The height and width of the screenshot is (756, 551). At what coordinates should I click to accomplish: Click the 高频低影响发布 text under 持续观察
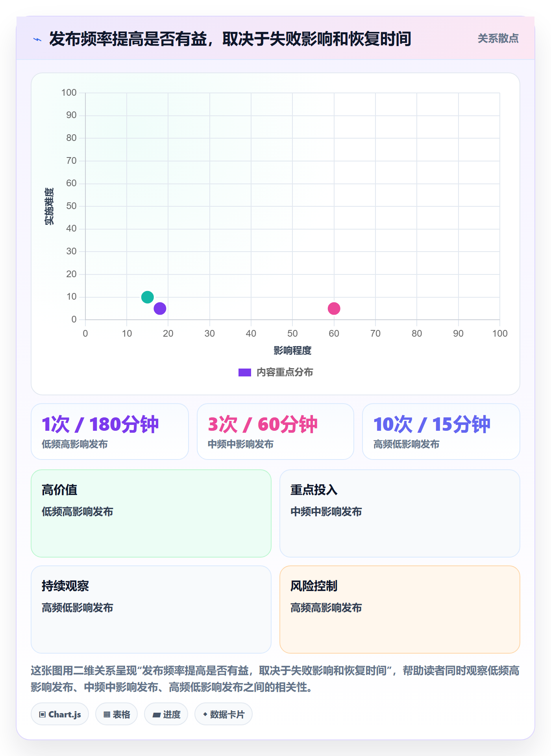point(78,608)
